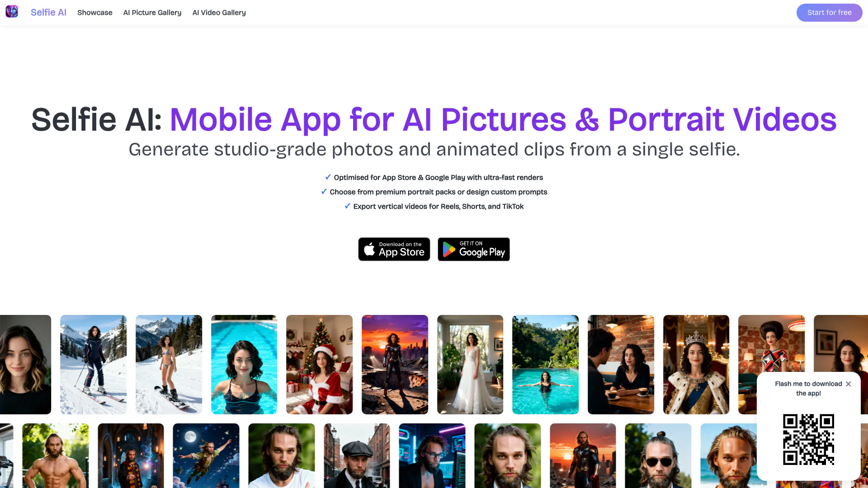
Task: Go to AI Picture Gallery
Action: tap(152, 13)
